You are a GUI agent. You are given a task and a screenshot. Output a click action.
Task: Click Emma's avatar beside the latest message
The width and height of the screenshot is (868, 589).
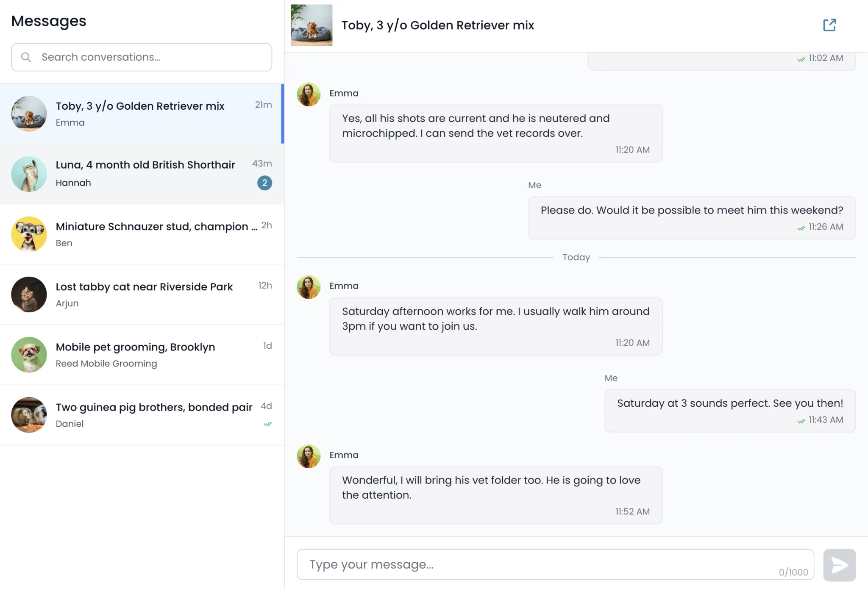point(309,456)
